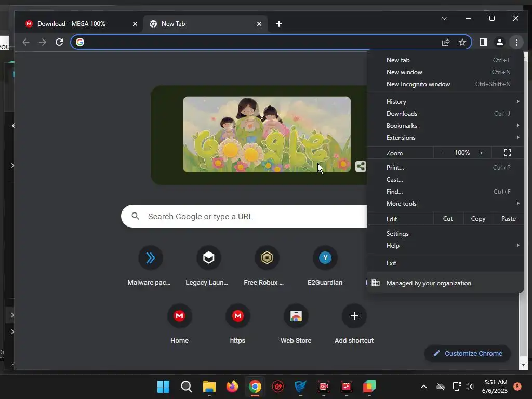Open the Windows Start menu

pyautogui.click(x=163, y=387)
